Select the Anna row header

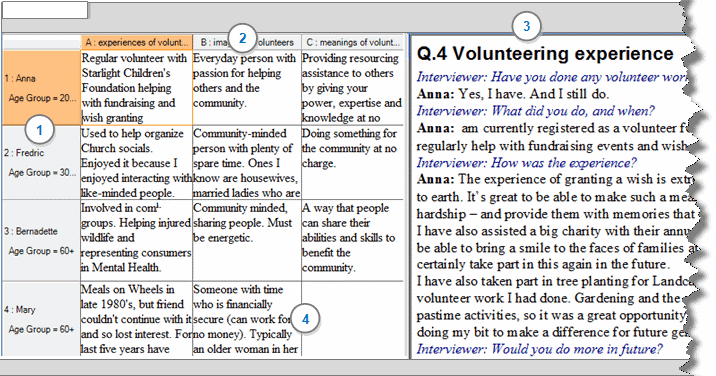pos(42,88)
